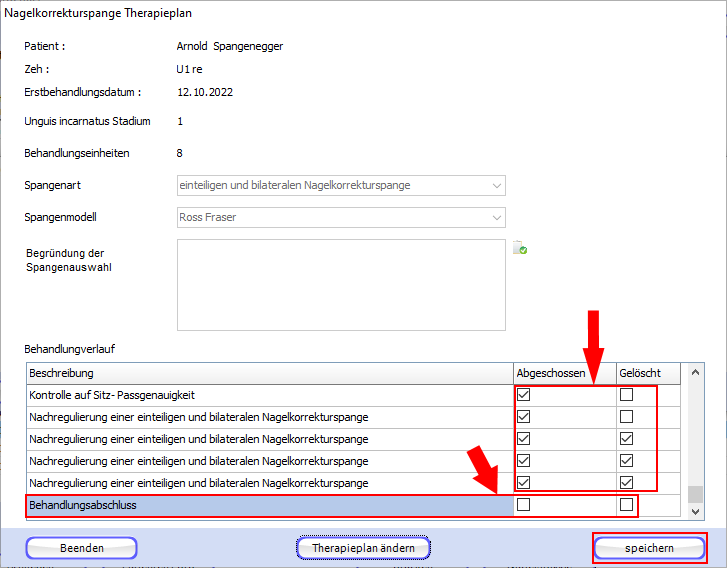Click into the Begründung der Spangenauswahl text field

pyautogui.click(x=341, y=285)
